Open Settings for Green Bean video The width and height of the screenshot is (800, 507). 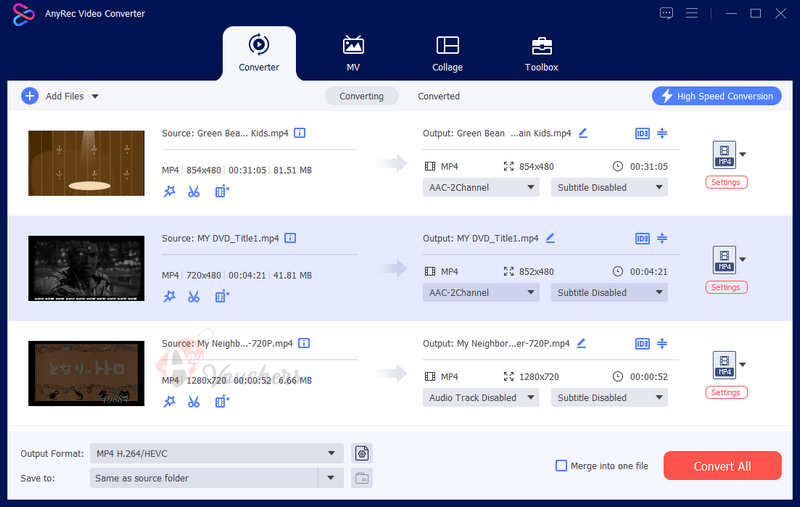pos(726,182)
